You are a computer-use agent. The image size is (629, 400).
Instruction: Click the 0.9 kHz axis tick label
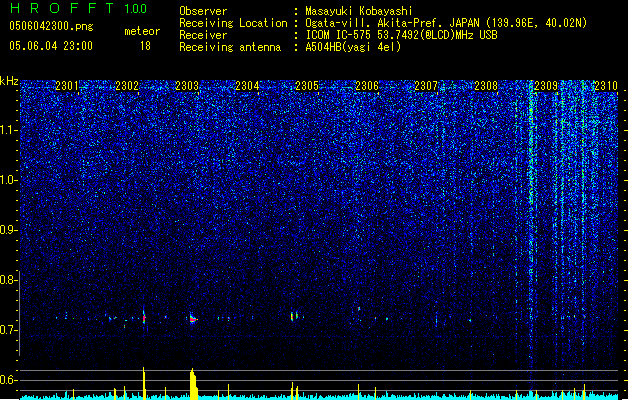click(8, 230)
